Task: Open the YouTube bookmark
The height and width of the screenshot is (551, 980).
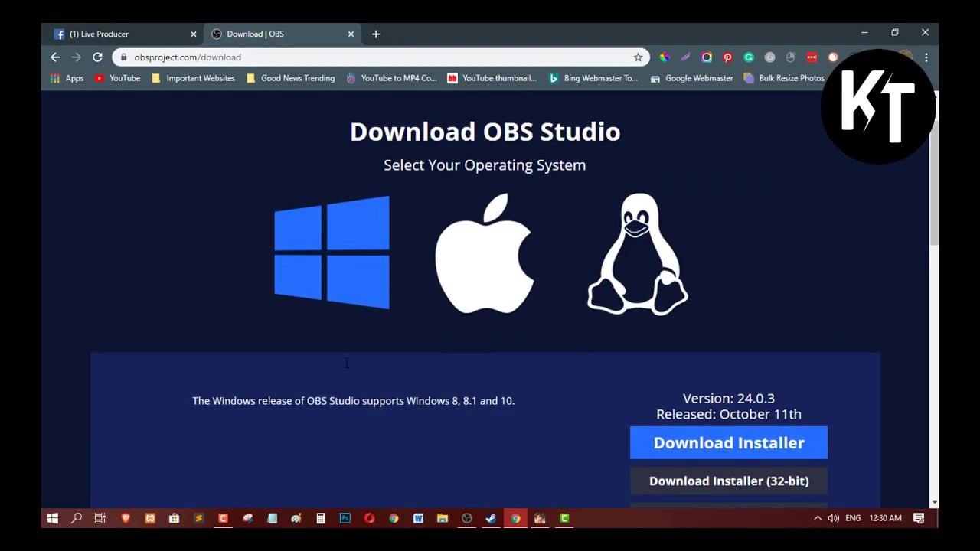Action: (117, 78)
